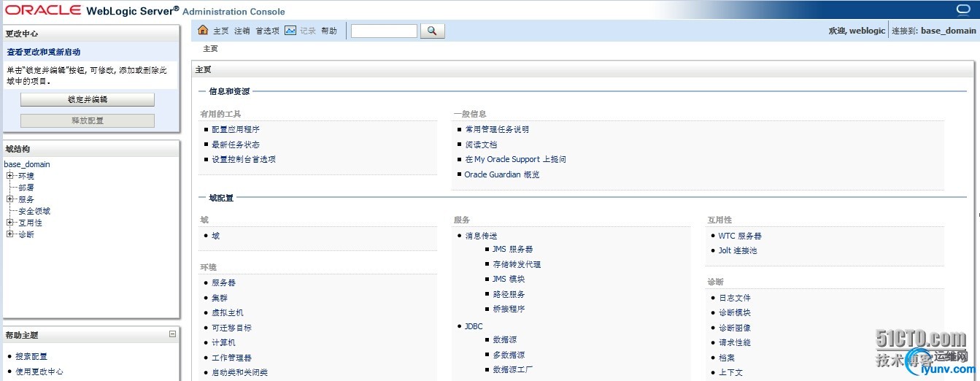Open 帮助 from the toolbar
This screenshot has height=381, width=980.
[329, 31]
